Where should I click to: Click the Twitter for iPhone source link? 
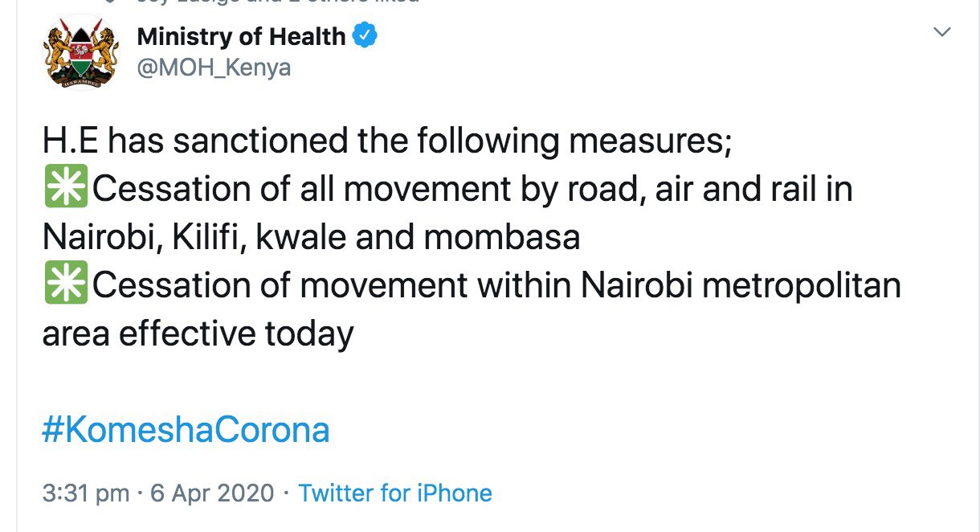(395, 493)
